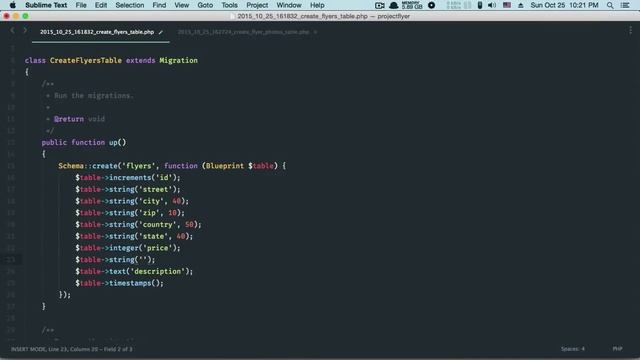Image resolution: width=640 pixels, height=360 pixels.
Task: Click the INSERT MODE status bar text
Action: [x=71, y=349]
